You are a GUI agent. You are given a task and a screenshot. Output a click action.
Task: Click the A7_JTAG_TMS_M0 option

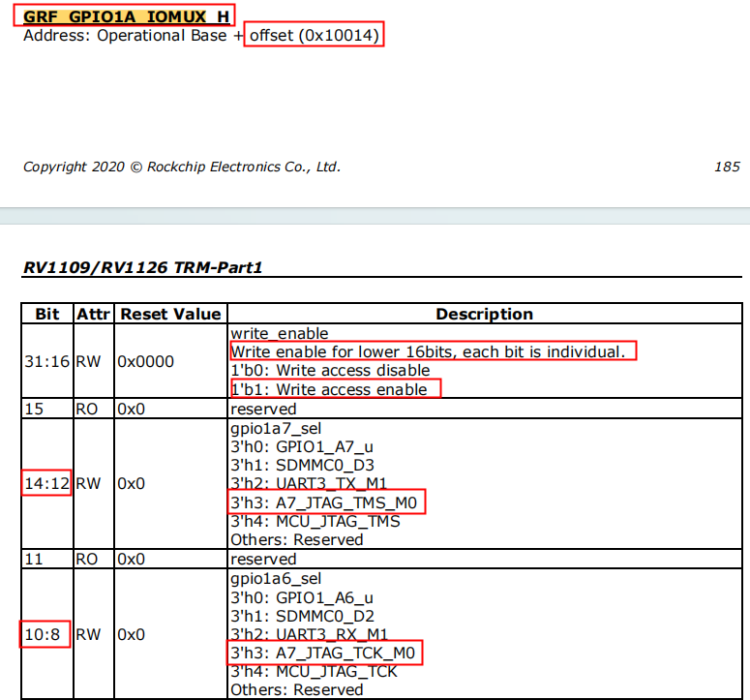pos(327,502)
